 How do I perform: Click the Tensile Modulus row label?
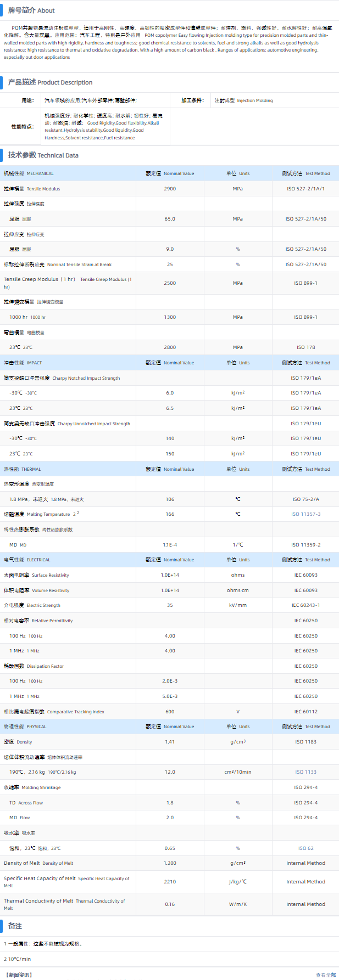32,189
